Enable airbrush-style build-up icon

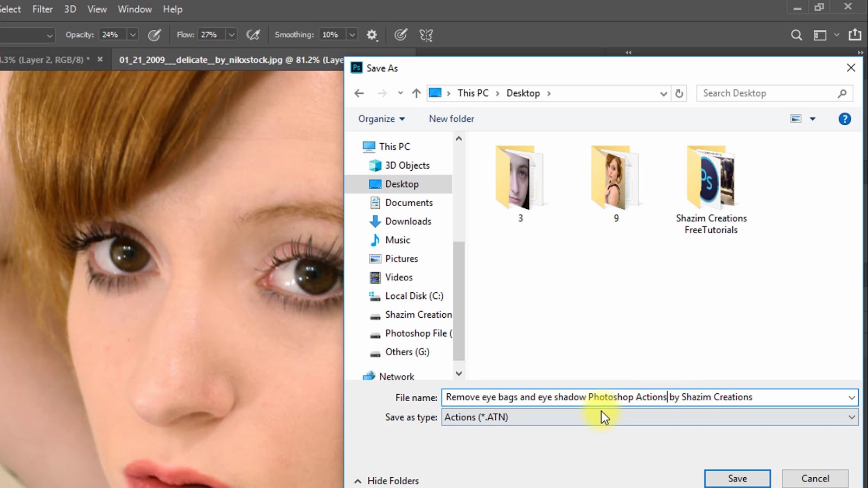pos(253,35)
